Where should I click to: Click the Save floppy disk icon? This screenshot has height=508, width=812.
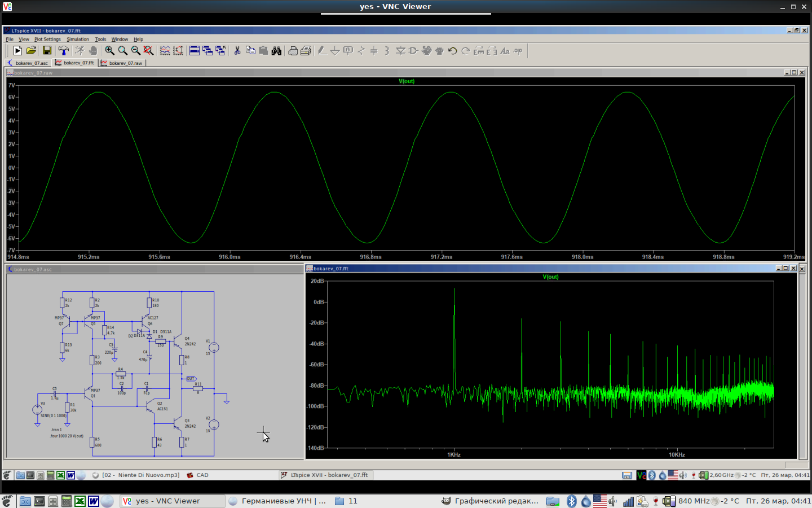[47, 51]
